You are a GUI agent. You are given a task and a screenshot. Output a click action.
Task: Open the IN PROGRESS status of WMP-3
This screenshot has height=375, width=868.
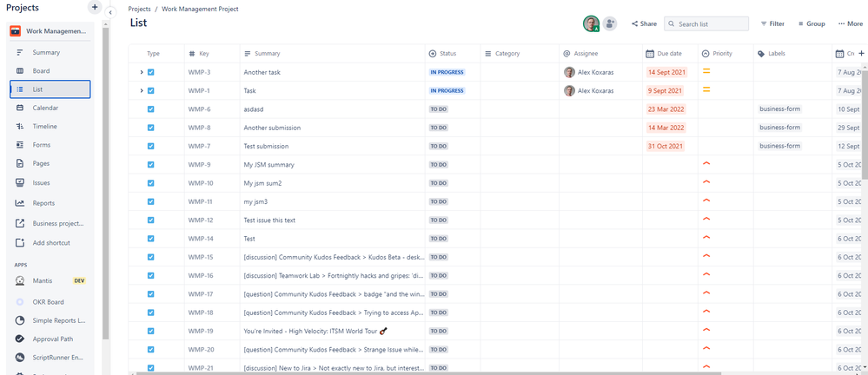pyautogui.click(x=447, y=72)
